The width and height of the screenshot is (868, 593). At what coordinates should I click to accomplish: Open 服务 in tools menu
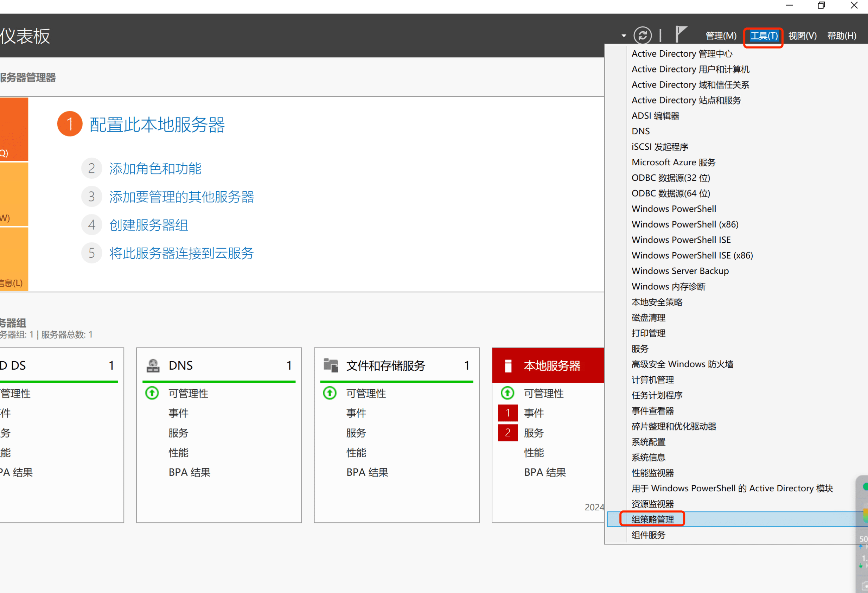click(x=640, y=349)
